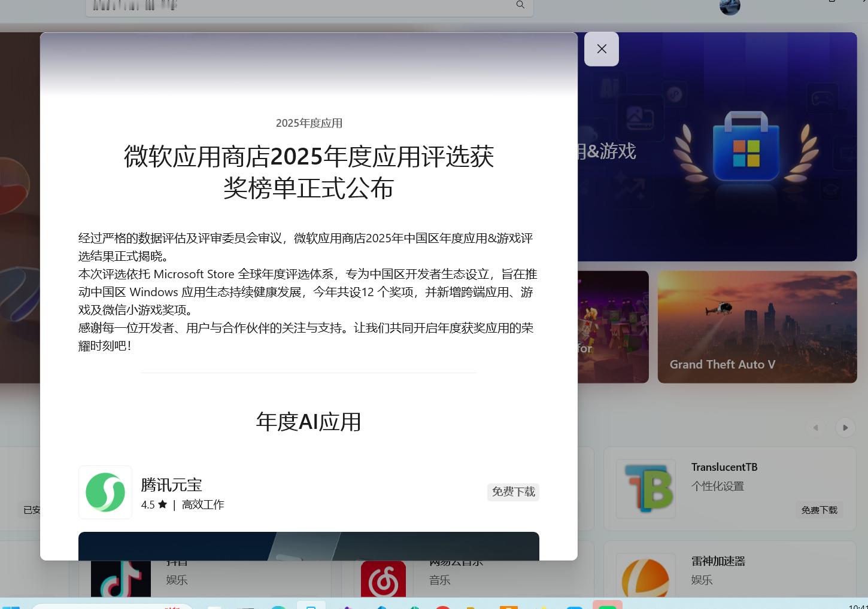Open the Microsoft Store bag award banner

717,147
